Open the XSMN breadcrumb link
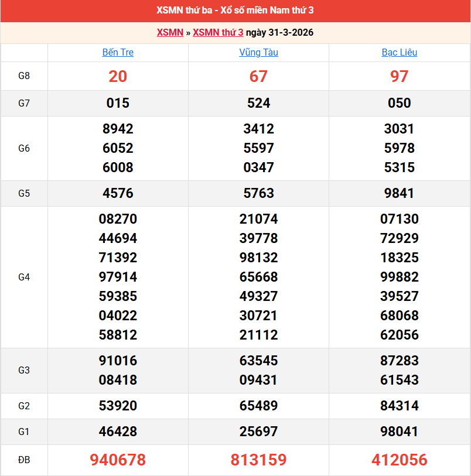 [170, 32]
